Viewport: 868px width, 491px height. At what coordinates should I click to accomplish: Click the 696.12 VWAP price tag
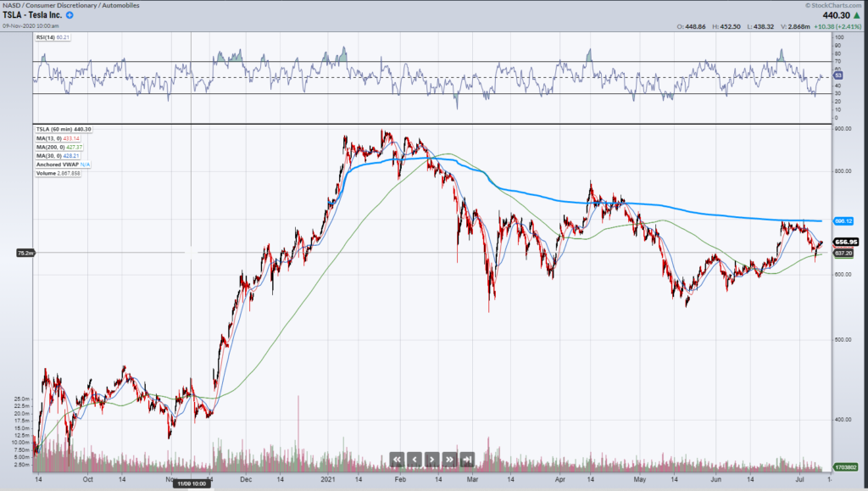point(843,220)
